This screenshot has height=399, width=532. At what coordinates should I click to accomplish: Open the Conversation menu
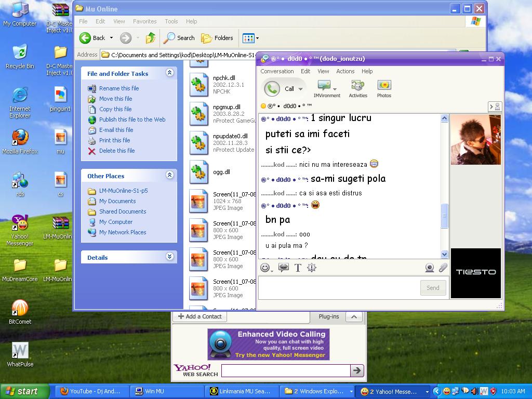pos(277,71)
